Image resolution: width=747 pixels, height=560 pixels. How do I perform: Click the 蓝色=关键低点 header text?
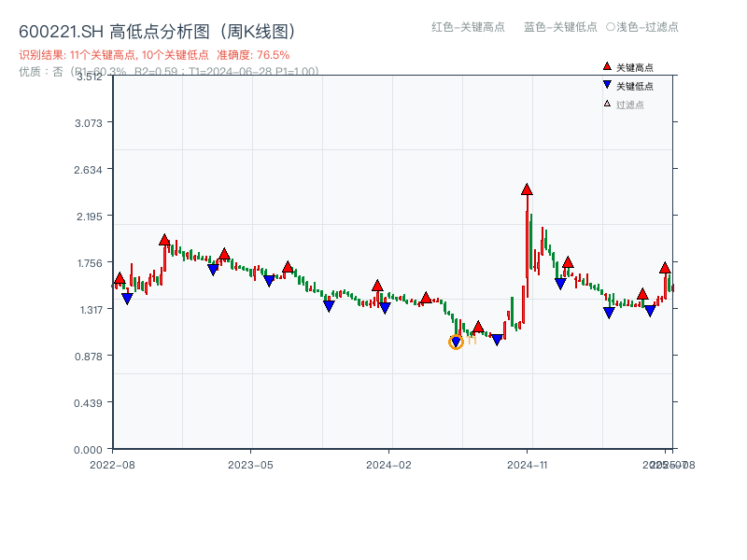pyautogui.click(x=560, y=27)
